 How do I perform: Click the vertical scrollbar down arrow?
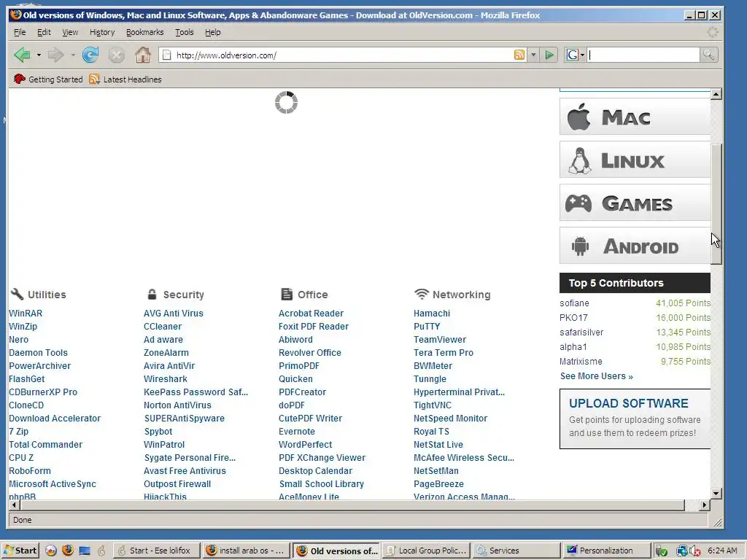coord(716,493)
